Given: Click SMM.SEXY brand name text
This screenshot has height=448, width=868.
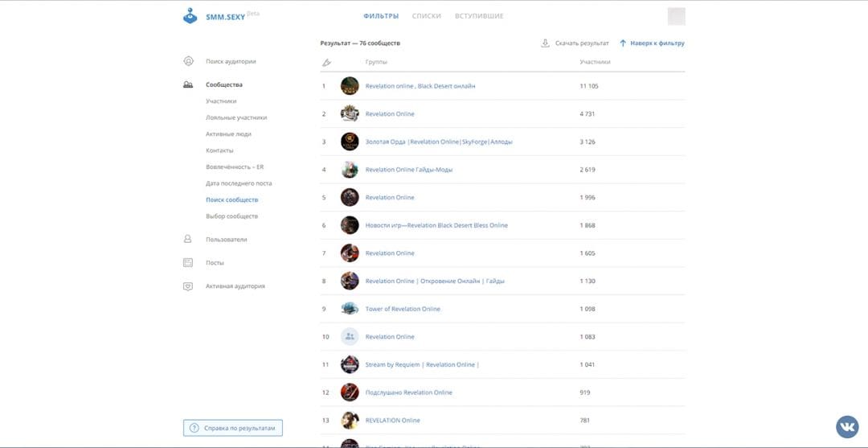Looking at the screenshot, I should click(225, 17).
